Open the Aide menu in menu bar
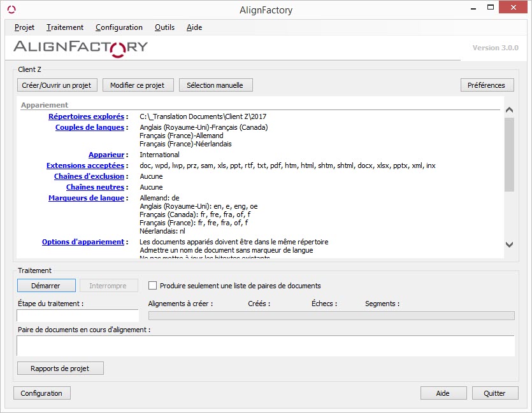The height and width of the screenshot is (413, 532). [x=194, y=27]
